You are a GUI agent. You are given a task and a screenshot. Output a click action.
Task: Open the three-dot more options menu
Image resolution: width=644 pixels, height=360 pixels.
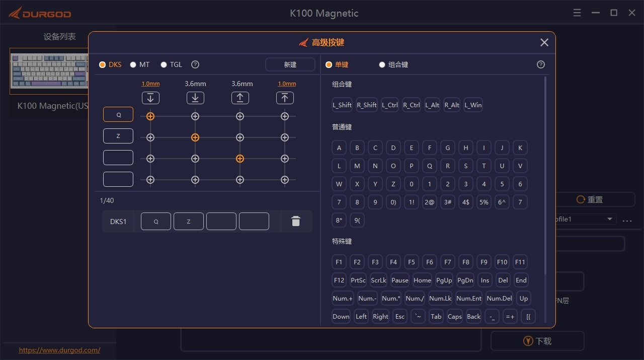[627, 221]
